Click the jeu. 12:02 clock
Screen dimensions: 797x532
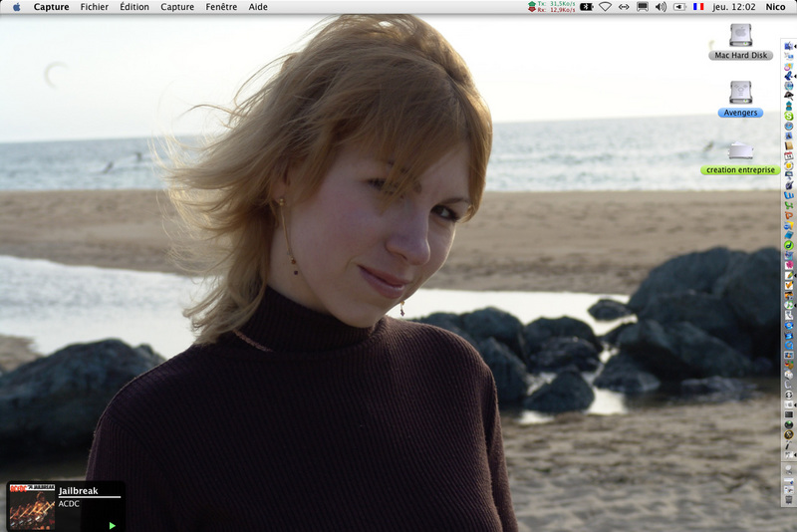click(733, 7)
